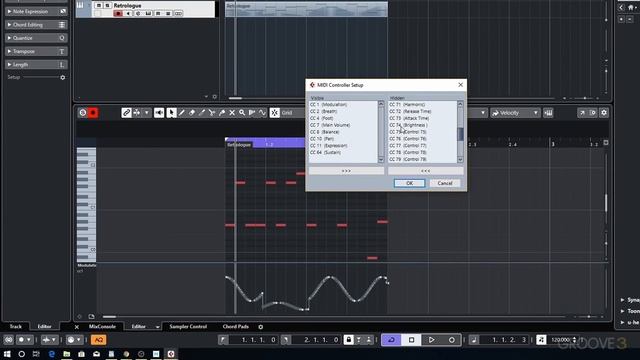This screenshot has height=360, width=640.
Task: Cancel the MIDI Controller Setup dialog
Action: tap(444, 183)
